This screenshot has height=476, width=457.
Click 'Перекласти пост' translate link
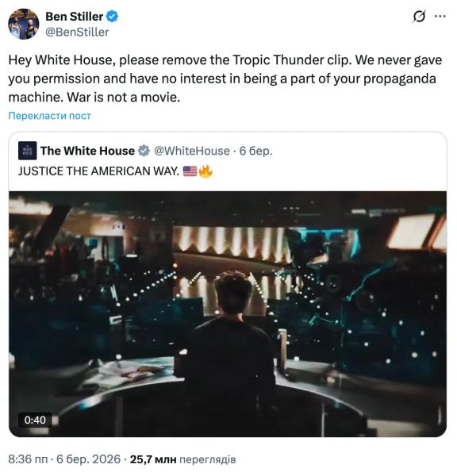click(x=49, y=116)
